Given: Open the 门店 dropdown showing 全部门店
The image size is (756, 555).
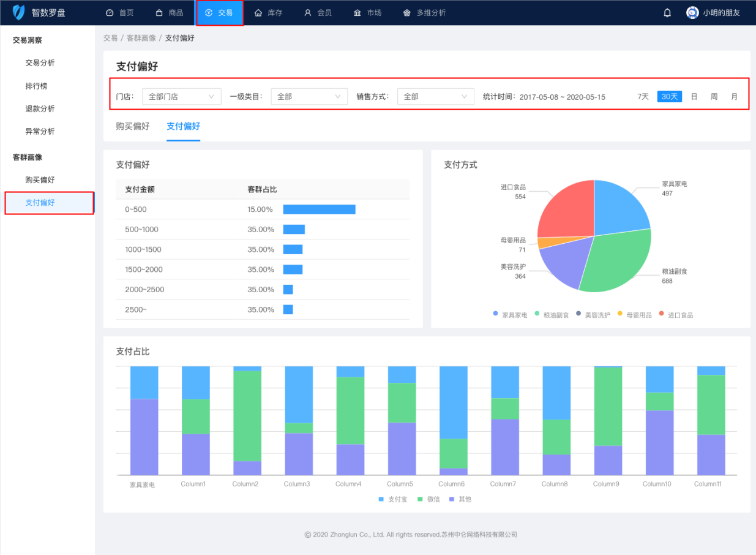Looking at the screenshot, I should pyautogui.click(x=182, y=97).
